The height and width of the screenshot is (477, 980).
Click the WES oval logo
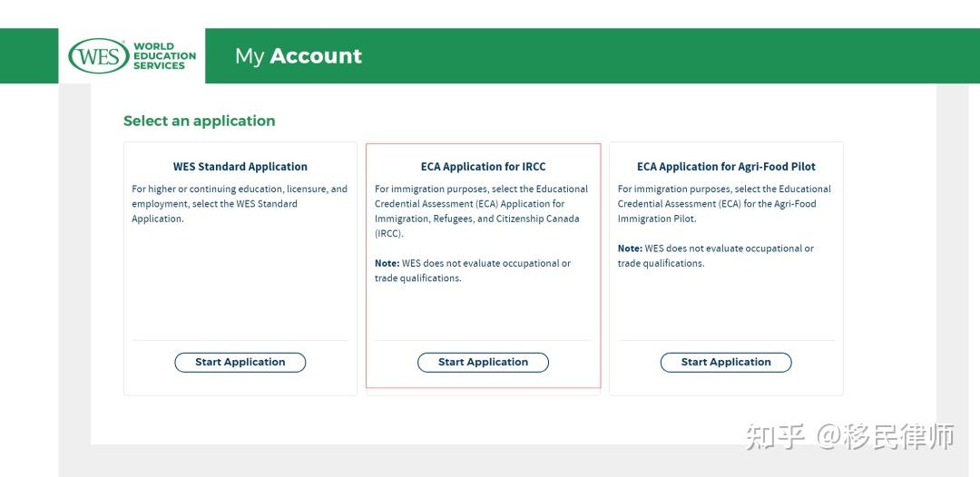pyautogui.click(x=99, y=56)
